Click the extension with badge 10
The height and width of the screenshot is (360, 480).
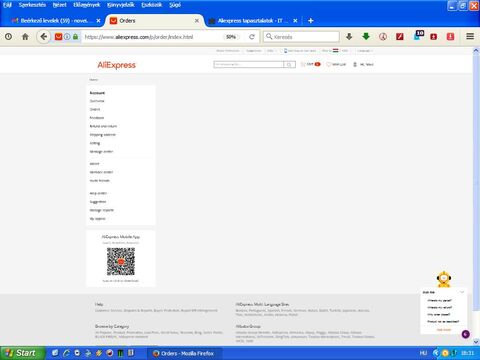(x=418, y=35)
